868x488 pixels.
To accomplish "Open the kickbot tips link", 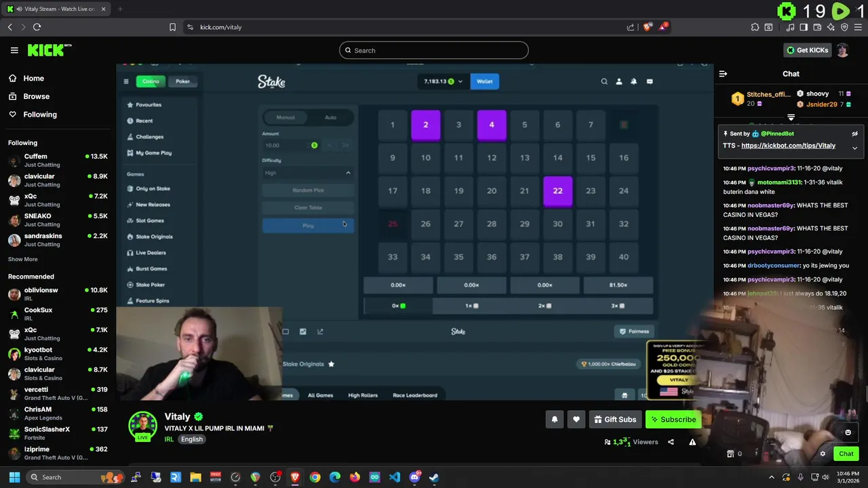I will point(789,146).
